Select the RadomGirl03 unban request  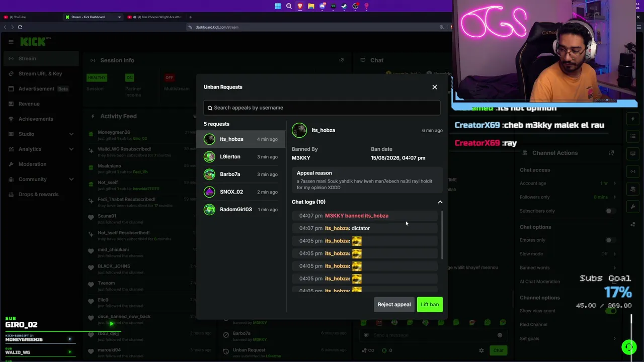coord(240,210)
